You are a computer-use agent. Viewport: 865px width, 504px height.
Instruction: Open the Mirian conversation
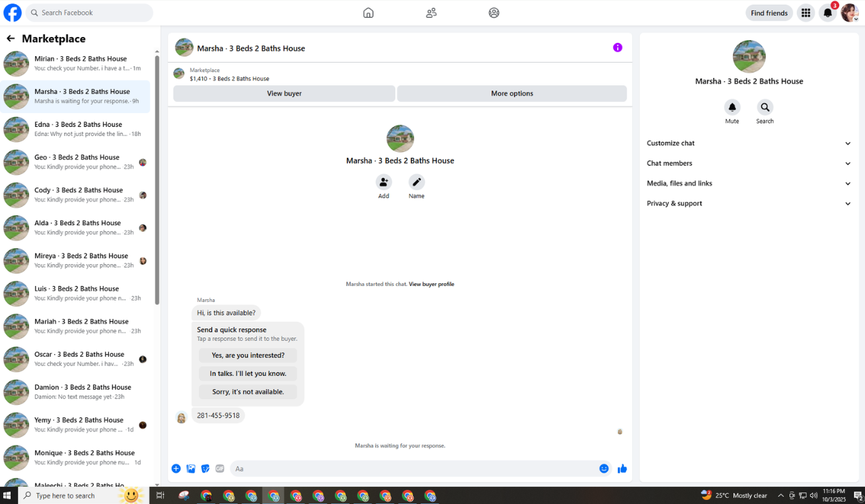pos(75,63)
